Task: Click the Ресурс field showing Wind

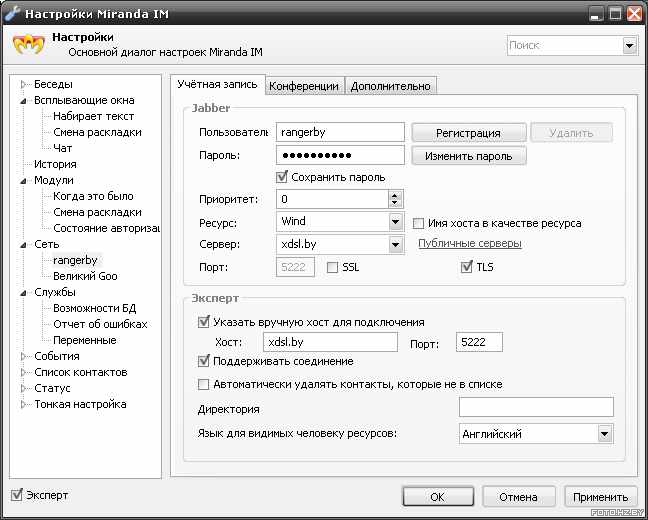Action: (x=333, y=222)
